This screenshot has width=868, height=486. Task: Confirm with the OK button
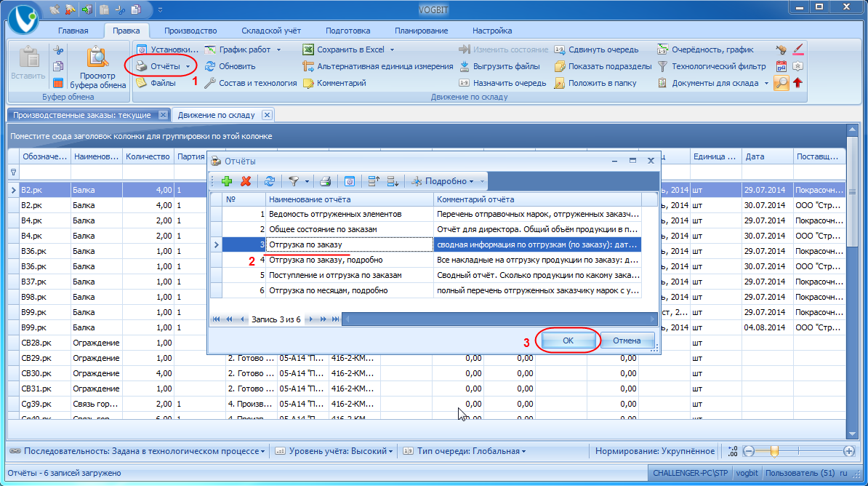tap(568, 340)
